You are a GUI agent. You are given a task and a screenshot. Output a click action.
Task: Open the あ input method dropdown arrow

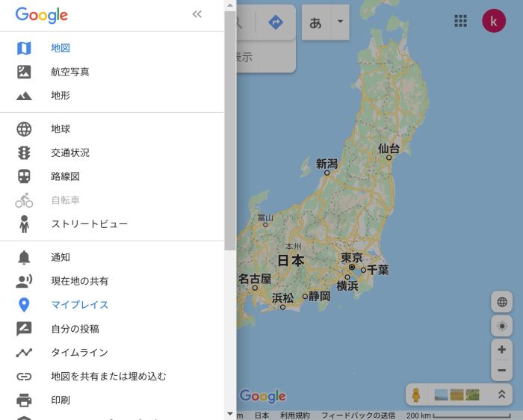click(340, 22)
